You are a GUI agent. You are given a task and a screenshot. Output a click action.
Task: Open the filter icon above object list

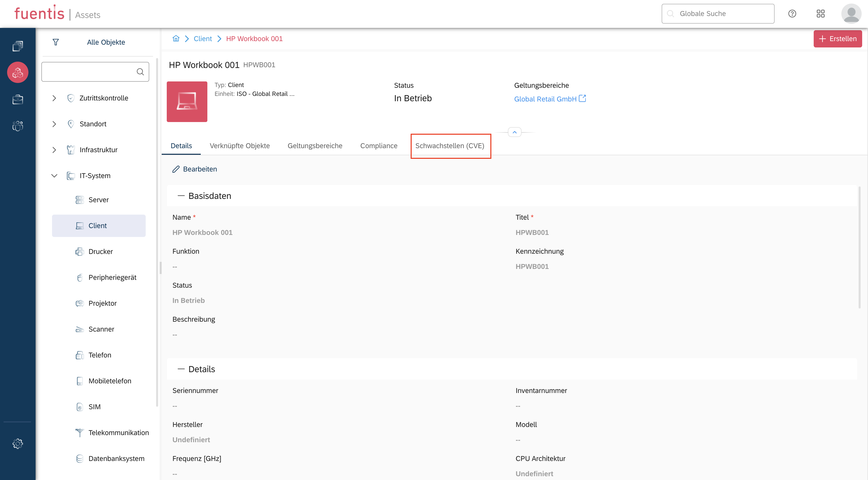tap(56, 42)
